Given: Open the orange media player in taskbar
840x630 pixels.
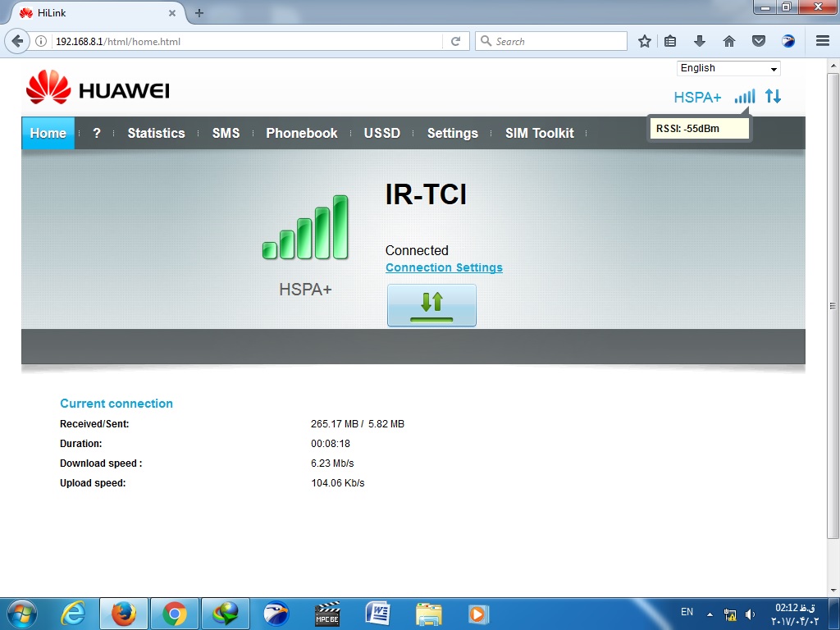Looking at the screenshot, I should [x=478, y=614].
